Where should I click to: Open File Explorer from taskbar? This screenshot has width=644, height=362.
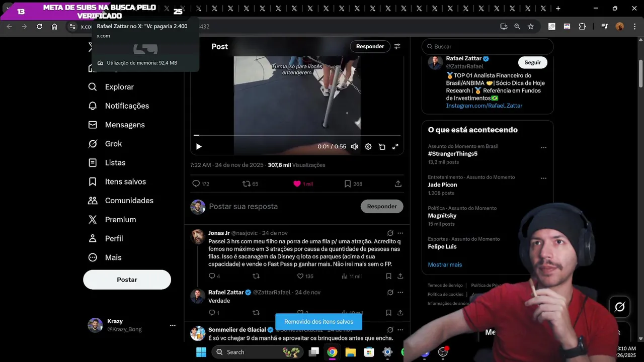pos(350,352)
